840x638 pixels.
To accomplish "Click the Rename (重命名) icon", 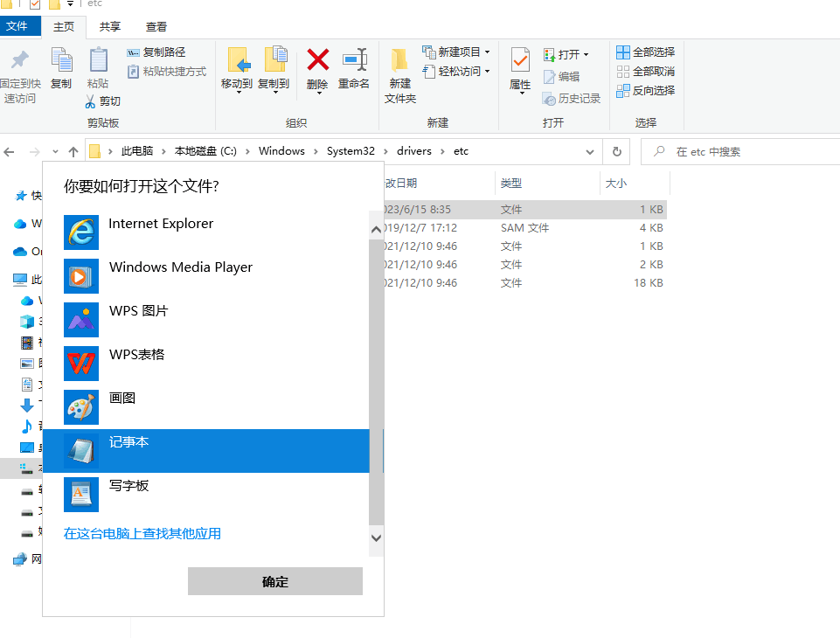I will click(x=355, y=59).
